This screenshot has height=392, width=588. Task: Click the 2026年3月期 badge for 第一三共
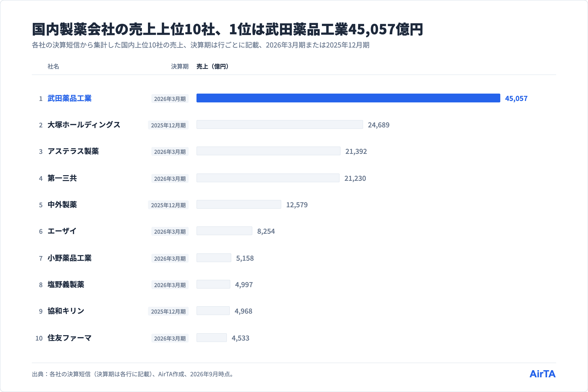pyautogui.click(x=170, y=179)
